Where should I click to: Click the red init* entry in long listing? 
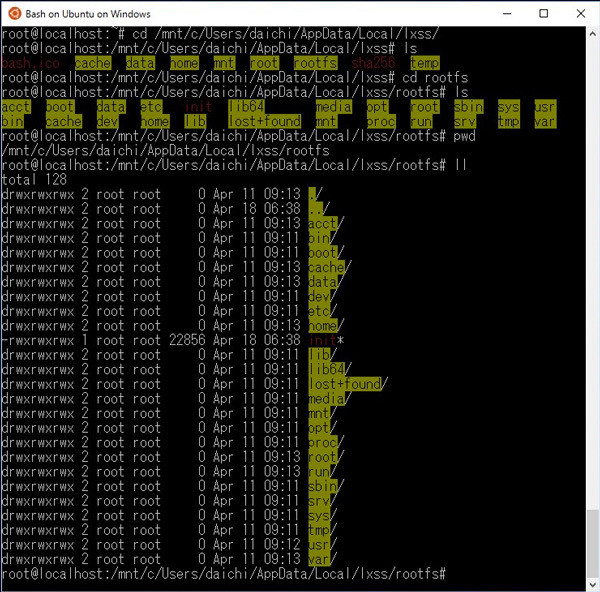pos(323,340)
